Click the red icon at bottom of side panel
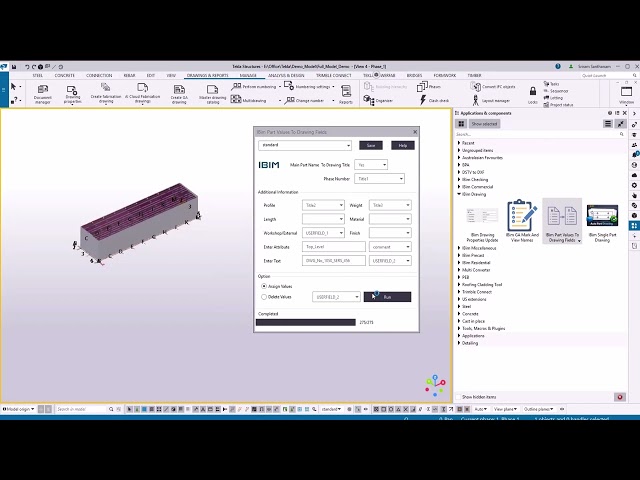 click(620, 397)
